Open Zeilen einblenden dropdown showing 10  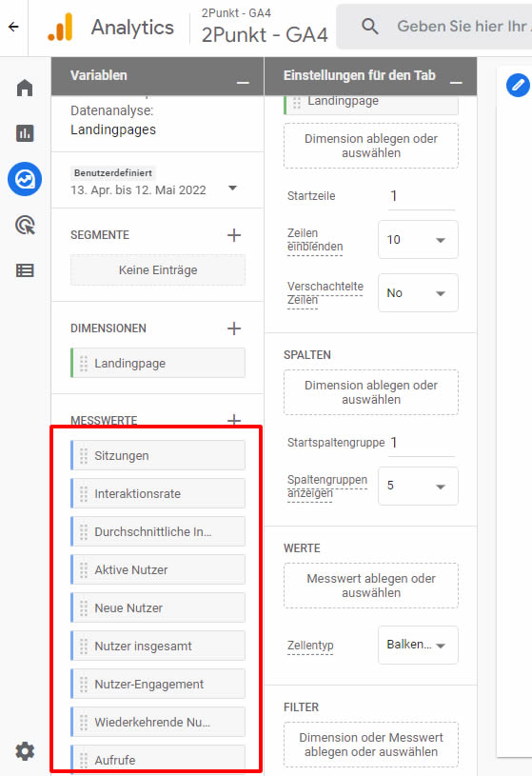pyautogui.click(x=418, y=240)
